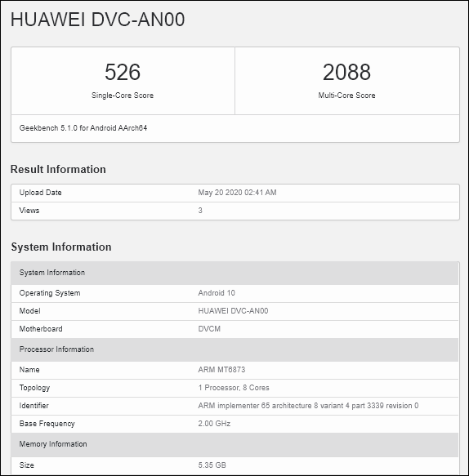Click the Single-Core Score label
Image resolution: width=469 pixels, height=476 pixels.
[x=123, y=96]
